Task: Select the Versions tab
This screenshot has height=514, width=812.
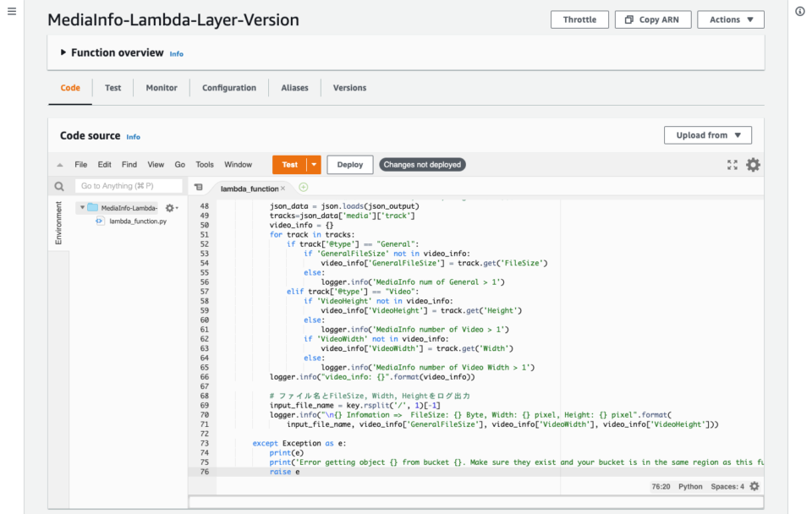Action: click(x=349, y=87)
